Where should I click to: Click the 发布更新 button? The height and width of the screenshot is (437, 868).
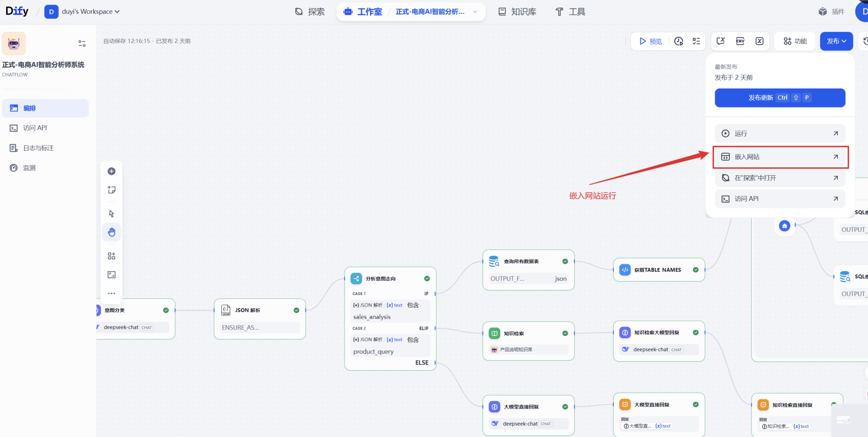coord(780,98)
